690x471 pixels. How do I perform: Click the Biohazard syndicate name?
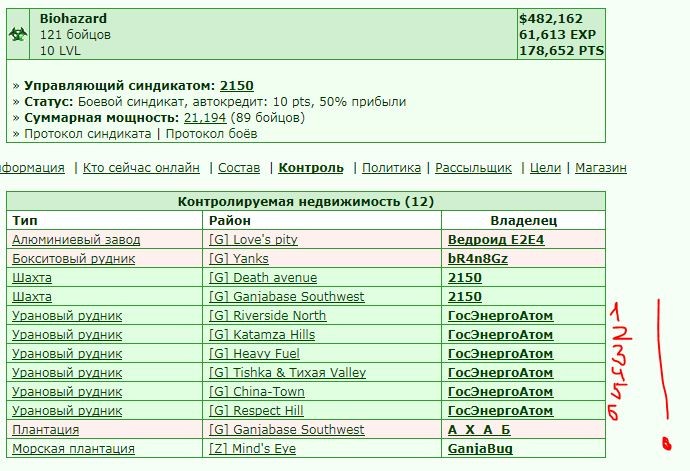(73, 18)
